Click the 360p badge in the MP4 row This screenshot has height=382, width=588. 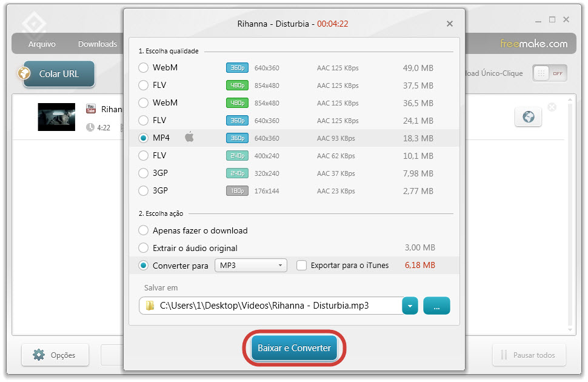(x=237, y=138)
